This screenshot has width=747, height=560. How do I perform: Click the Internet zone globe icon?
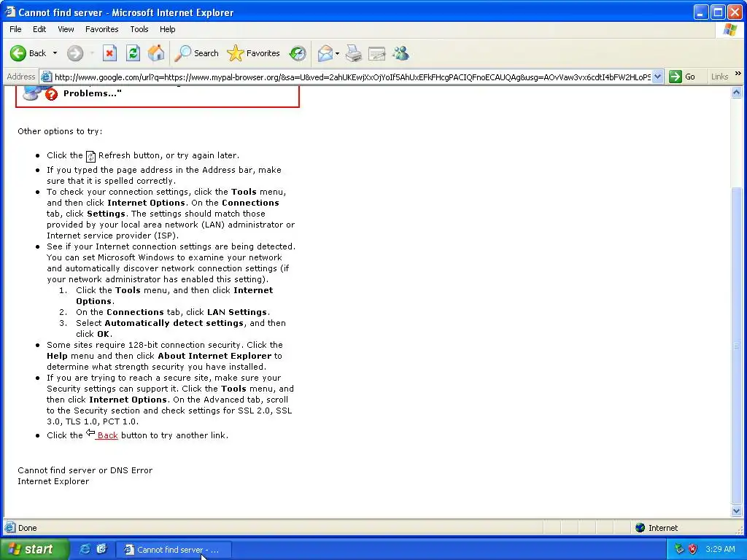point(640,528)
